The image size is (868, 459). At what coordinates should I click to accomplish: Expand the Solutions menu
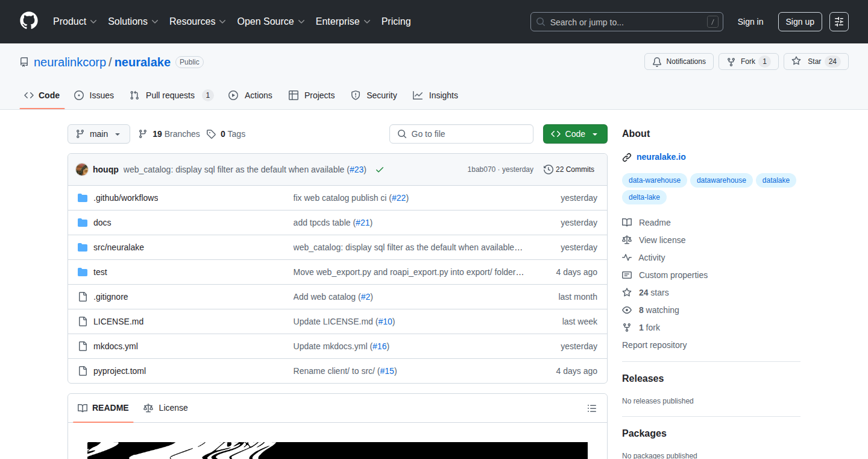tap(133, 21)
